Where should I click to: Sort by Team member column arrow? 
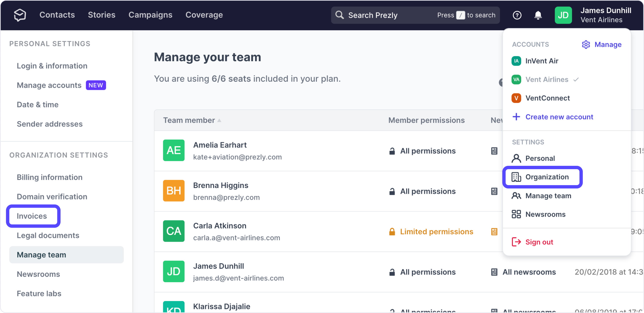[219, 121]
